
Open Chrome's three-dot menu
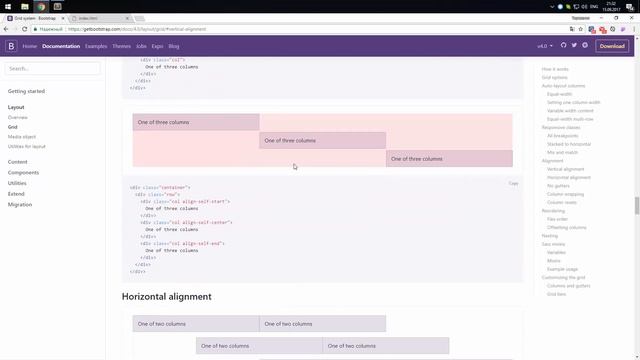[634, 29]
